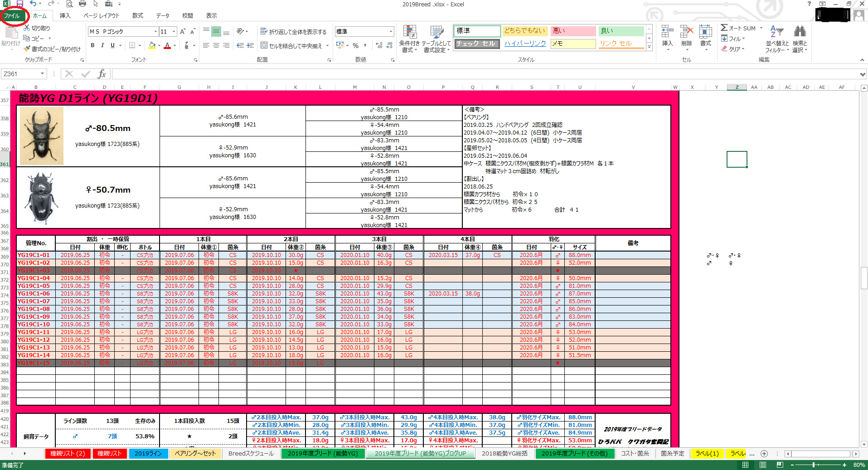Click the オート SUM button

[738, 28]
